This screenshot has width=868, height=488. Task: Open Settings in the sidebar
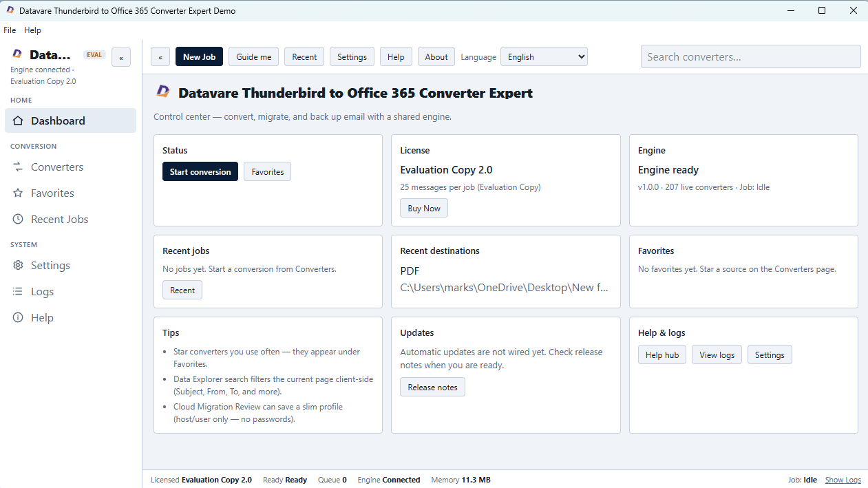(70, 266)
